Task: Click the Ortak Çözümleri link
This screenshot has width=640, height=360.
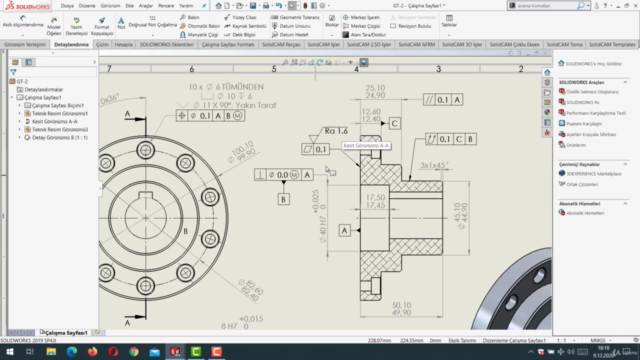Action: pos(578,184)
